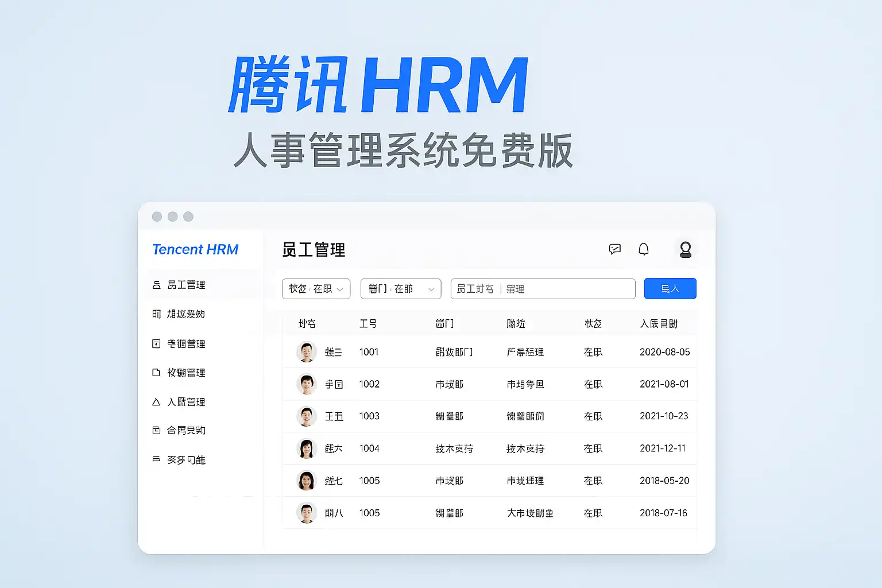Image resolution: width=882 pixels, height=588 pixels.
Task: Click the avatar of employee 1001
Action: pos(307,352)
